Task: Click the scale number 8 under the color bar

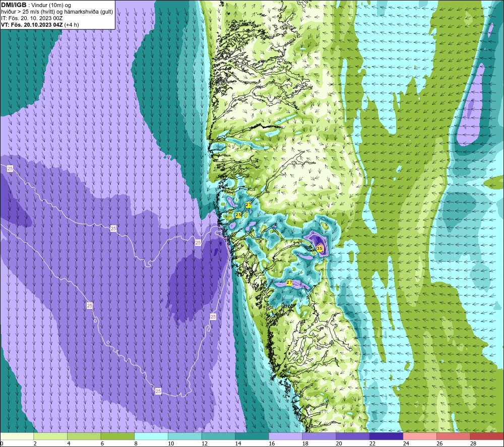Action: click(136, 443)
